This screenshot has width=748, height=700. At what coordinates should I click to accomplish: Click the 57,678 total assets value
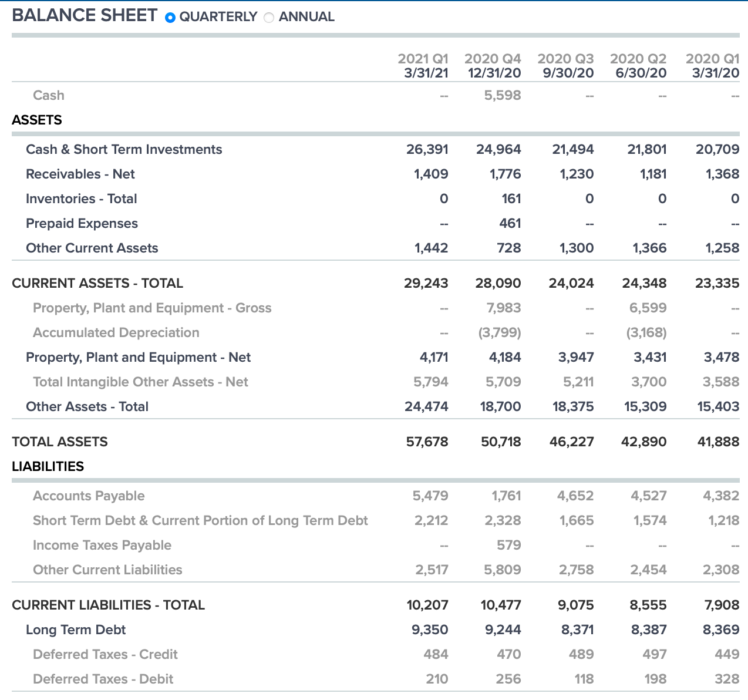[x=427, y=442]
